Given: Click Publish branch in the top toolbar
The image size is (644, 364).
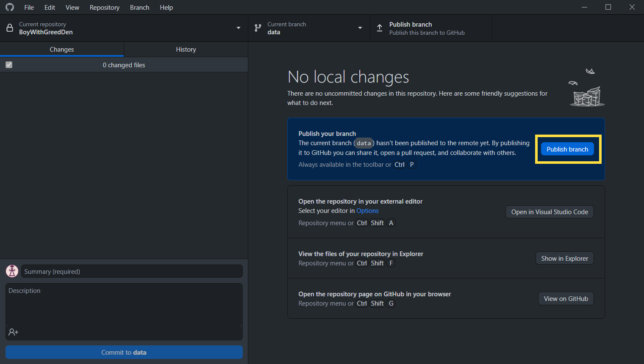Looking at the screenshot, I should click(431, 28).
